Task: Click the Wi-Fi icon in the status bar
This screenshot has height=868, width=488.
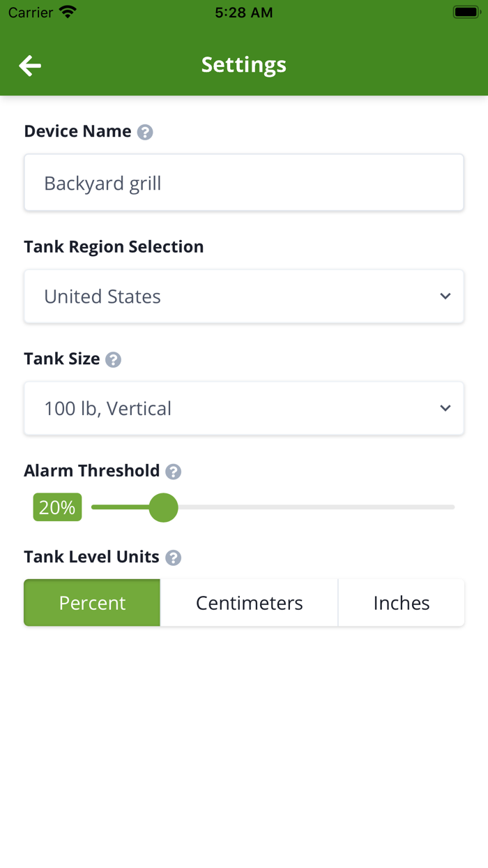Action: (67, 10)
